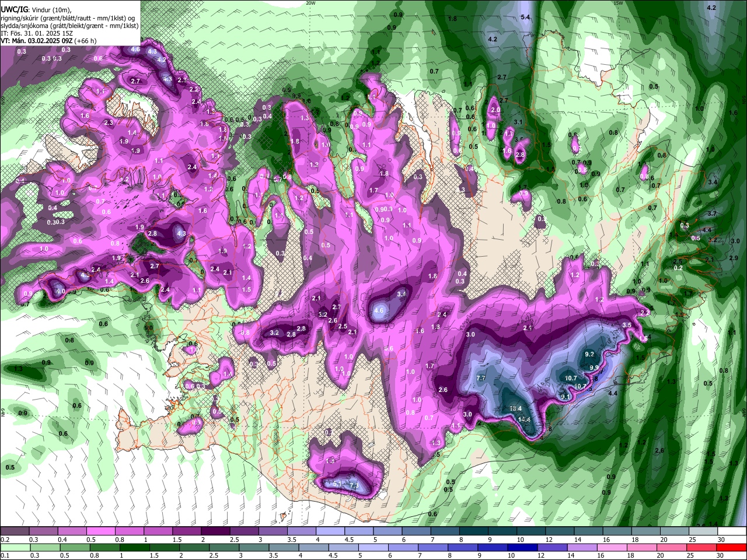
Task: Click the 9.1 precipitation value on the map
Action: click(565, 397)
